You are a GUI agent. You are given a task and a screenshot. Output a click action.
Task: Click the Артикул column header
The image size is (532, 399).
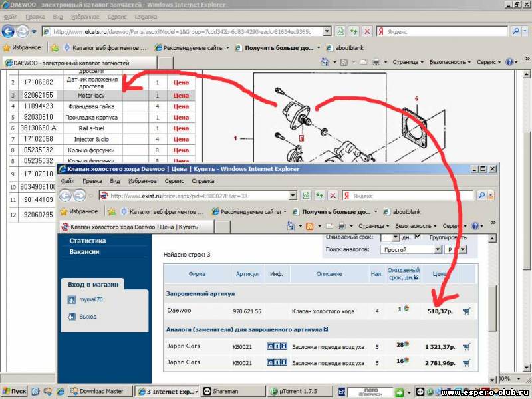point(247,274)
